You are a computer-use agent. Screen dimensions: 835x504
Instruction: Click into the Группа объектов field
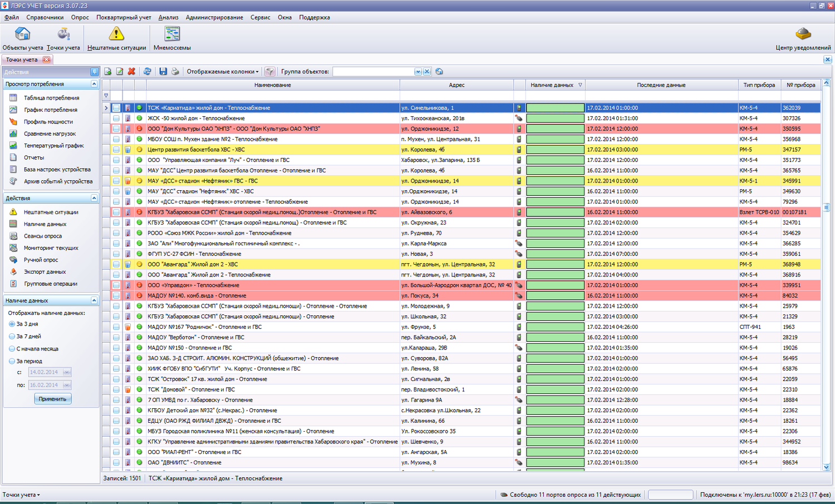[x=374, y=72]
